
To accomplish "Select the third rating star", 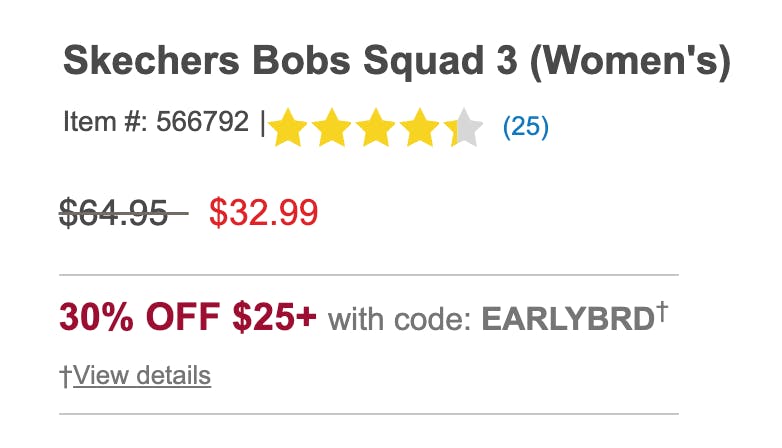I will 377,128.
